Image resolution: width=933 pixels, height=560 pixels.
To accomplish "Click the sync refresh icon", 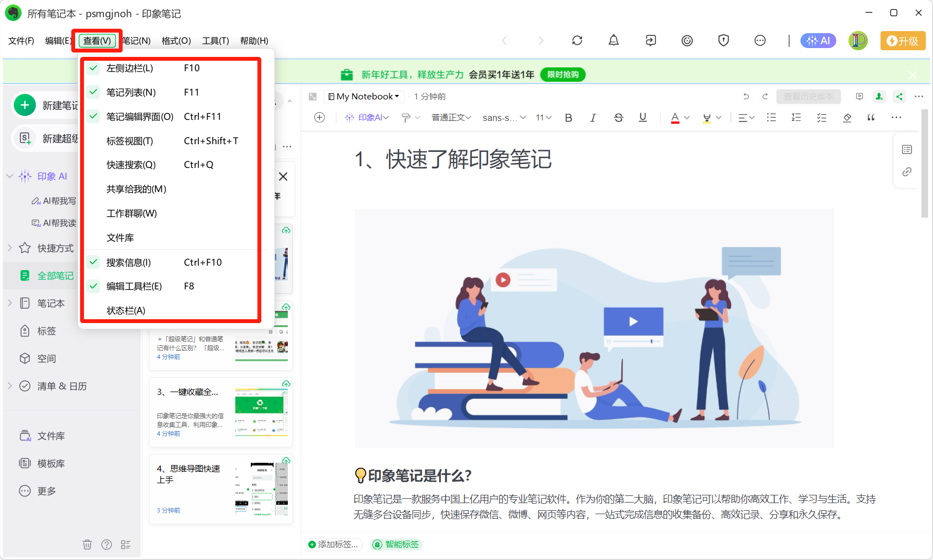I will (x=577, y=40).
